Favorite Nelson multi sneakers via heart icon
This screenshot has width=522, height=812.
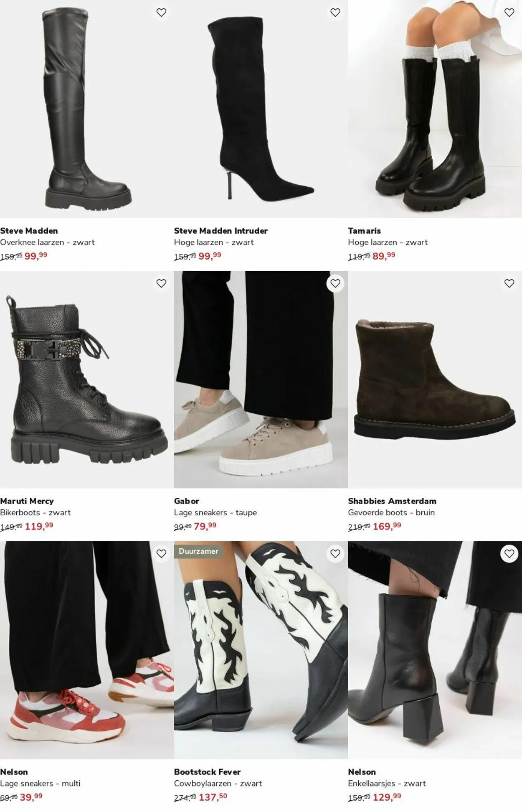pyautogui.click(x=161, y=554)
